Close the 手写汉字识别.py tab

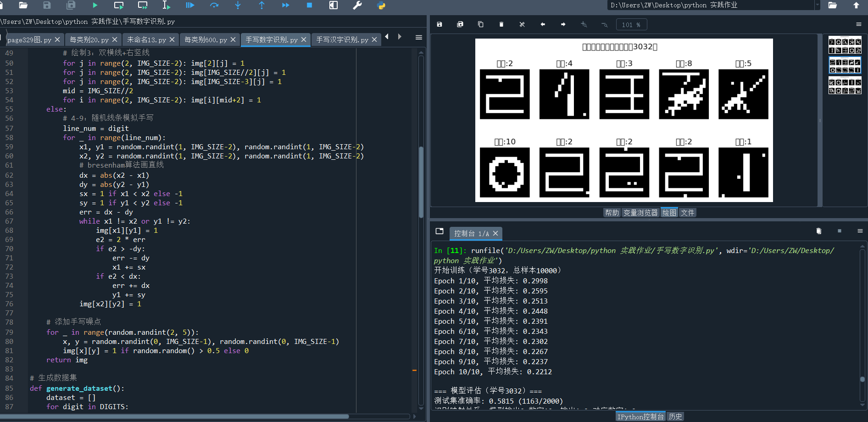(374, 40)
